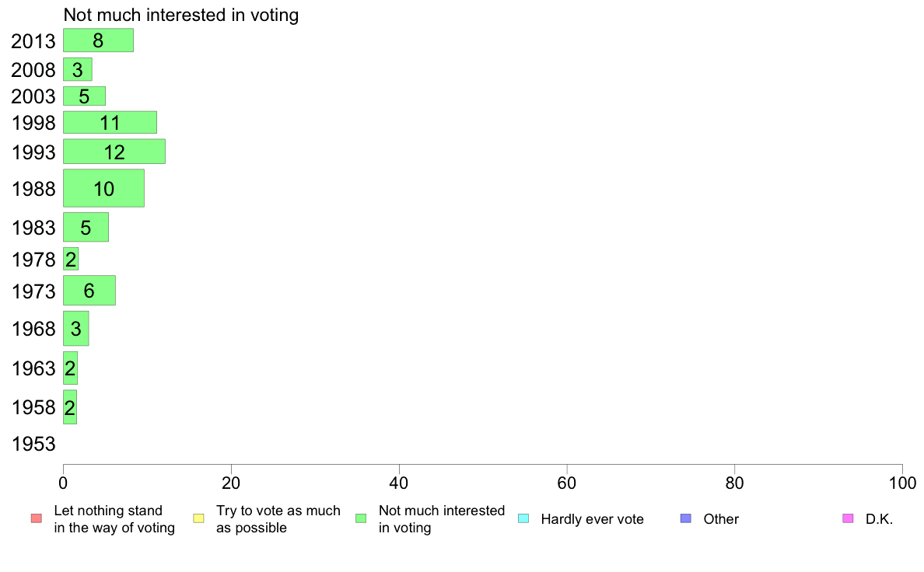Screen dimensions: 924x572
Task: Click the magenta 'D.K.' legend swatch
Action: 848,518
